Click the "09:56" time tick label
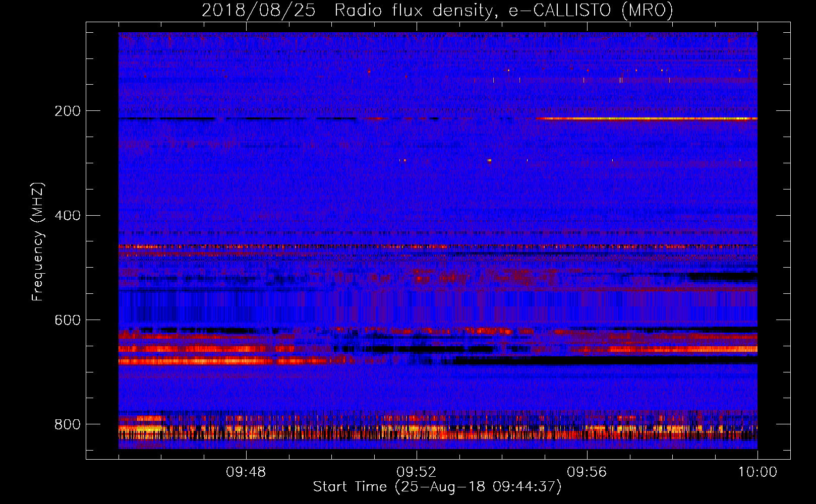This screenshot has height=504, width=816. pos(587,472)
